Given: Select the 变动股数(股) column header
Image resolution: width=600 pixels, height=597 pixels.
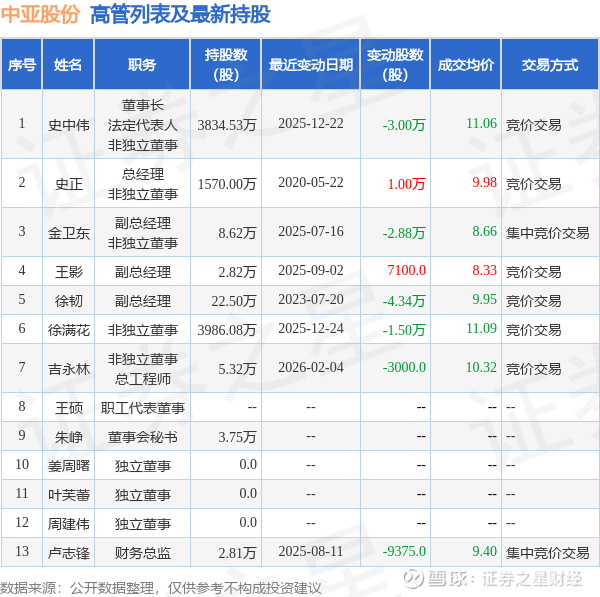Looking at the screenshot, I should click(x=395, y=64).
